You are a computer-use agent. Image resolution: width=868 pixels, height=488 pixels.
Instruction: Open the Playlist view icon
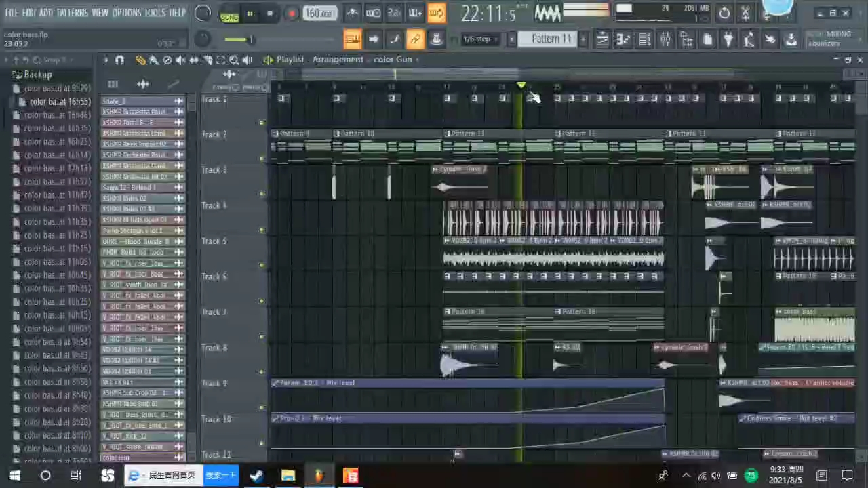(602, 40)
